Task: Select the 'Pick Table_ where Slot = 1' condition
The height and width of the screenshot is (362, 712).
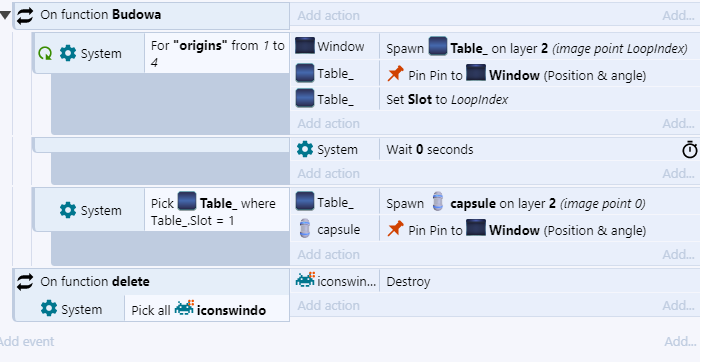Action: (217, 211)
